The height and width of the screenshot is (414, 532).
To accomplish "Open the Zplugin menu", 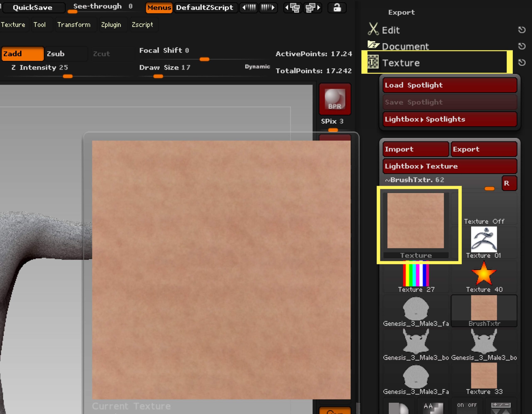I will (x=111, y=25).
